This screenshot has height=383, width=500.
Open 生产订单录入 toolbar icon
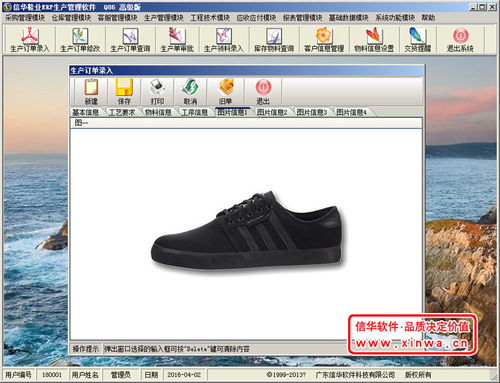(30, 39)
